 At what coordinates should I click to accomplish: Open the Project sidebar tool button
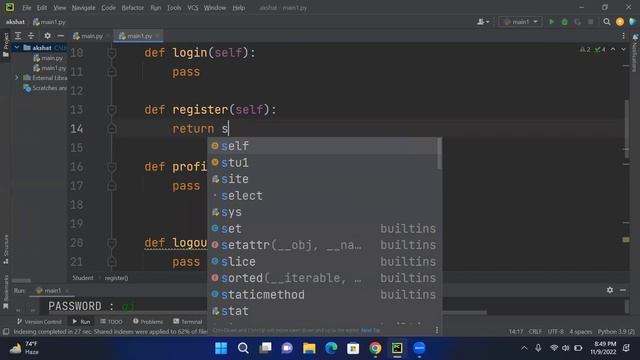pos(5,45)
